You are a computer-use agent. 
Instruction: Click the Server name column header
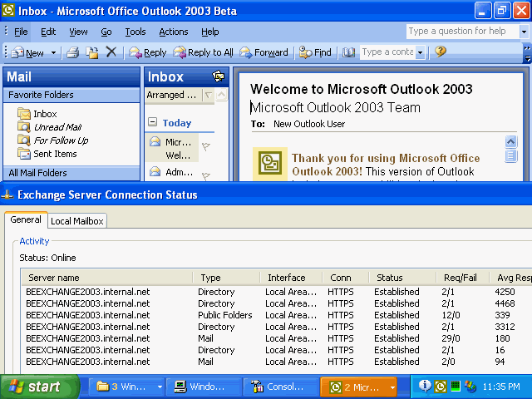pos(107,278)
